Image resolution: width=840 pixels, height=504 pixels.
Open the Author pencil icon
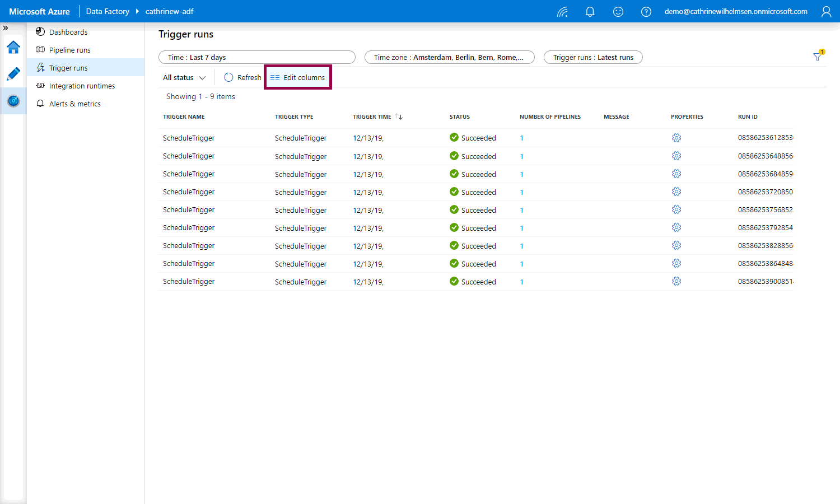(x=13, y=74)
